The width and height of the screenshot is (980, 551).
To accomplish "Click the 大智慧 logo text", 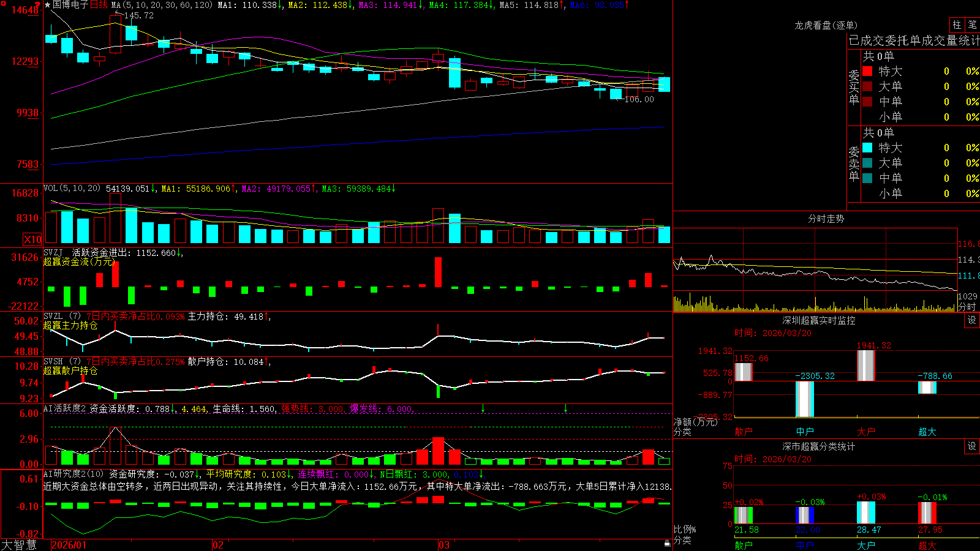I will (x=19, y=544).
